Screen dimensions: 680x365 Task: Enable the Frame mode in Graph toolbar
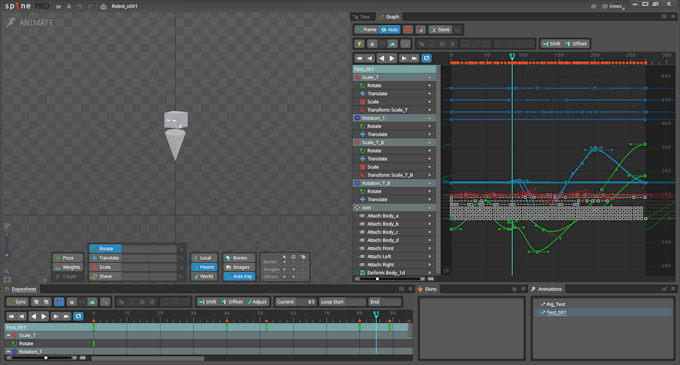pyautogui.click(x=367, y=29)
